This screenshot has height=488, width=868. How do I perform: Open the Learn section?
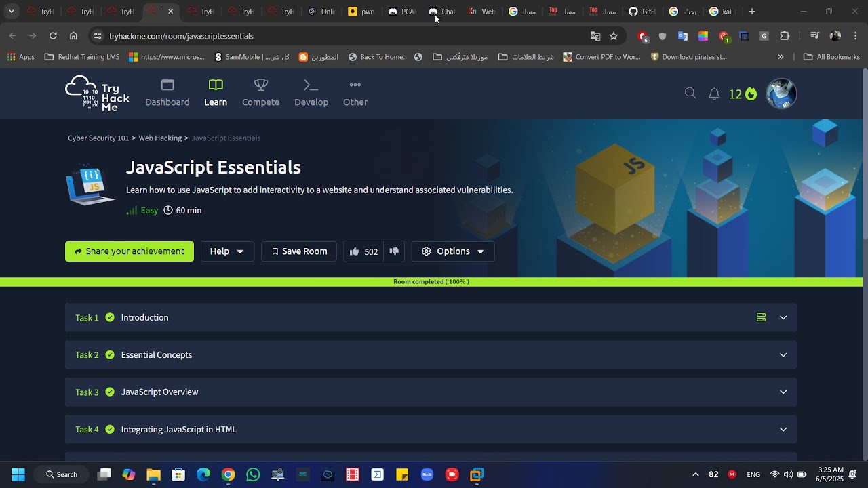216,94
